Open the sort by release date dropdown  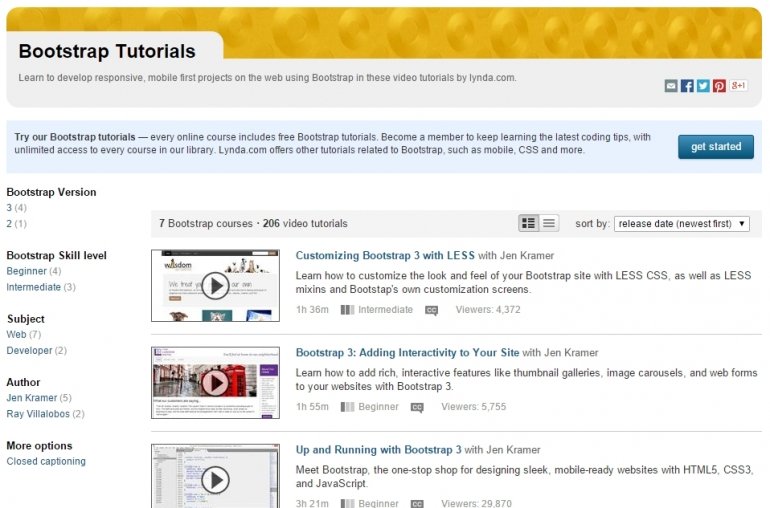click(683, 224)
